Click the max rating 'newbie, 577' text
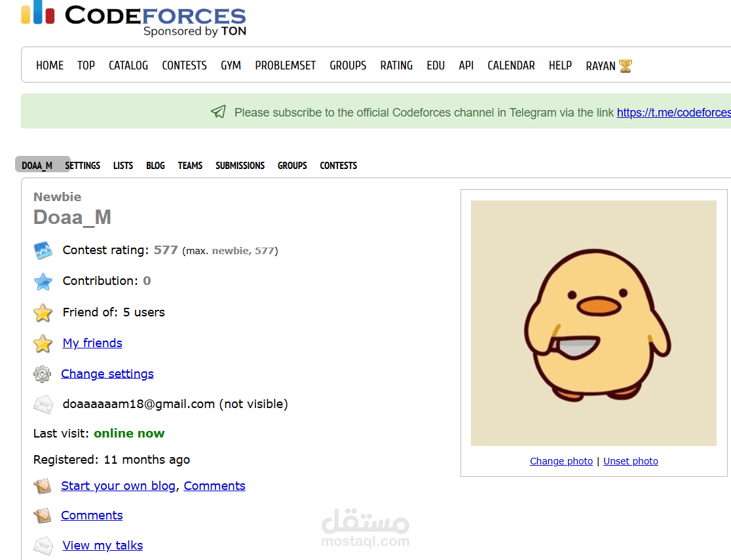 tap(243, 251)
